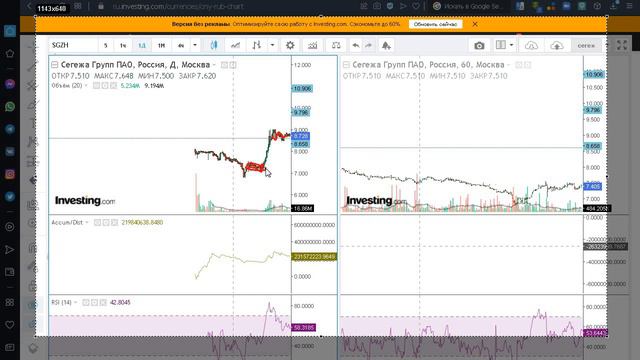The image size is (640, 360).
Task: Open the wallet icon in Opera sidebar
Action: [10, 272]
